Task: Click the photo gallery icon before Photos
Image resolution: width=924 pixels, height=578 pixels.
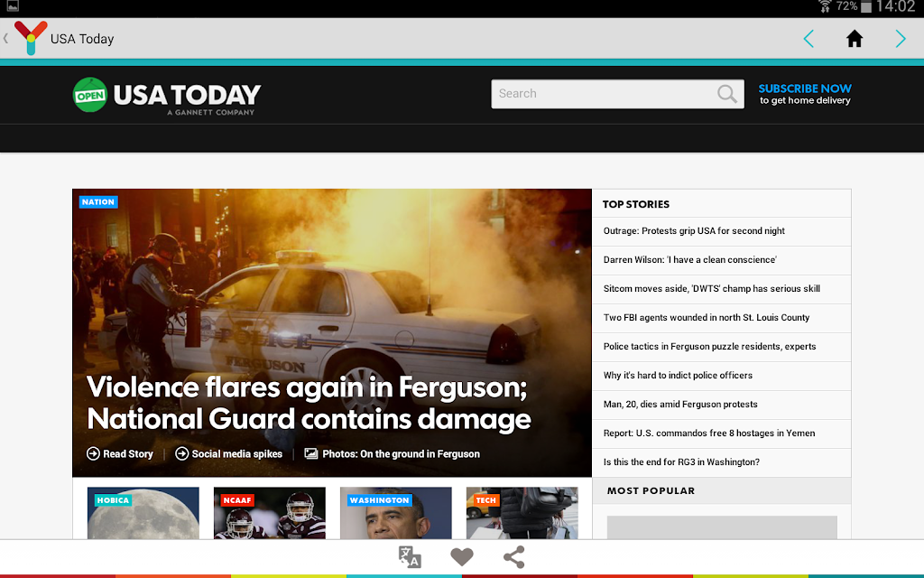Action: pyautogui.click(x=311, y=453)
